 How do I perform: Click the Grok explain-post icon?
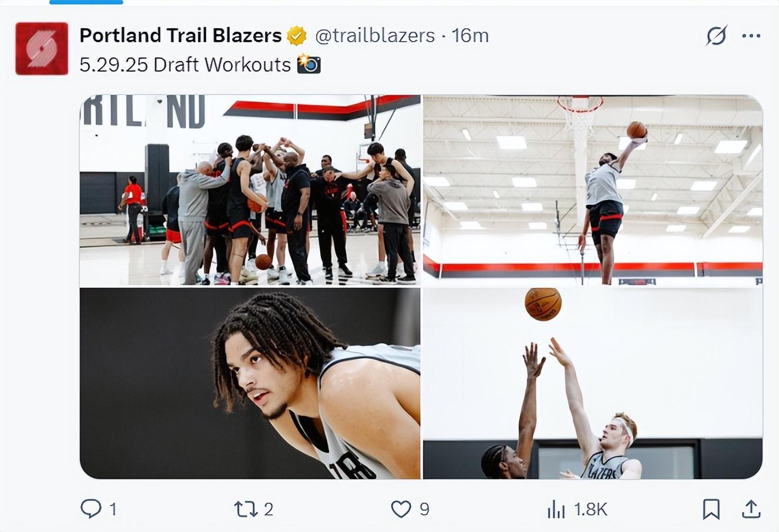pyautogui.click(x=716, y=36)
